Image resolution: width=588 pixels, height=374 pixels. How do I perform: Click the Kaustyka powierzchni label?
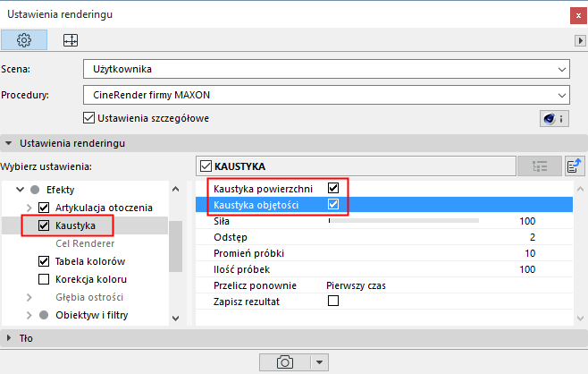(x=263, y=189)
